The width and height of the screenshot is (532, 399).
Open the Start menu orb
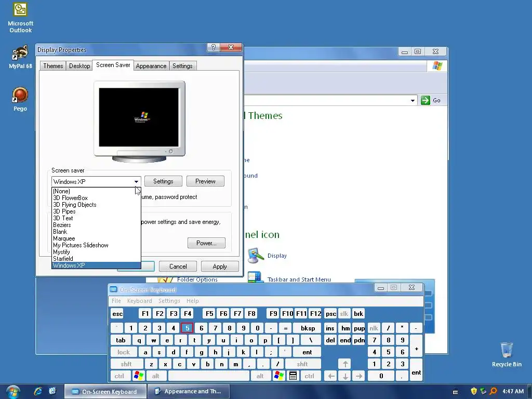pos(13,392)
